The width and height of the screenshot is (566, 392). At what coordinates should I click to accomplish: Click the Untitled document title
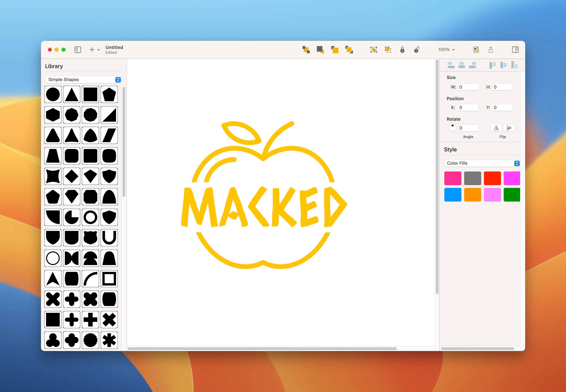(x=114, y=47)
